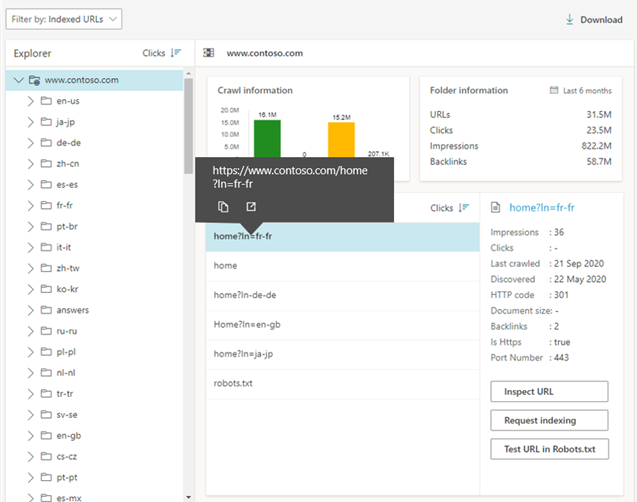Copy URL using tooltip copy icon
The width and height of the screenshot is (637, 502).
click(x=223, y=207)
